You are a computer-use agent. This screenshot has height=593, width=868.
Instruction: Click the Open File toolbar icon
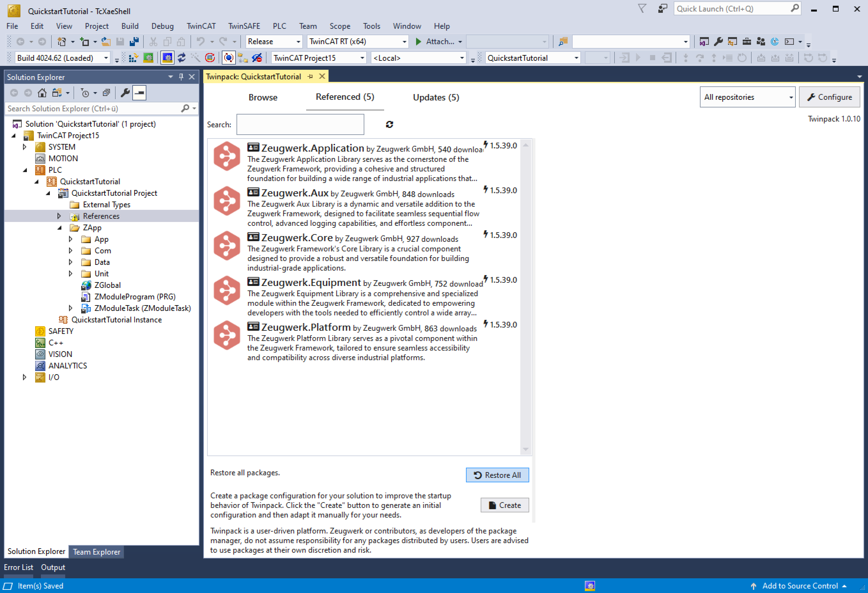pyautogui.click(x=106, y=42)
